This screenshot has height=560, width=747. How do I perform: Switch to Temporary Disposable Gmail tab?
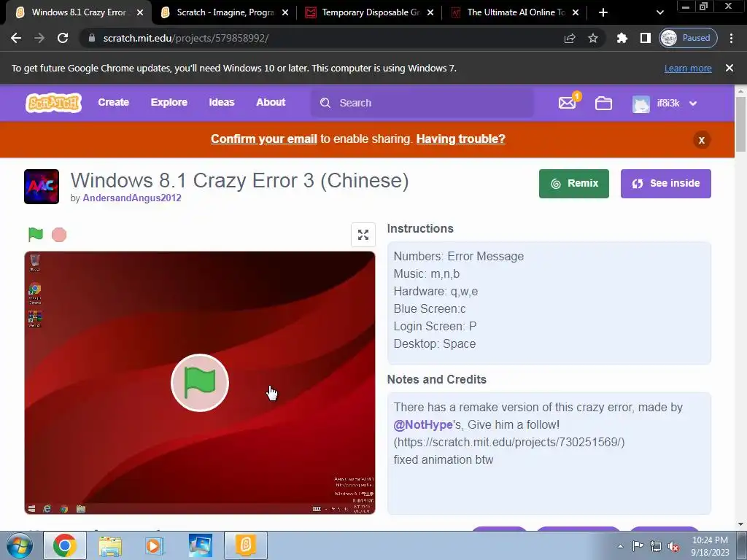pos(371,12)
